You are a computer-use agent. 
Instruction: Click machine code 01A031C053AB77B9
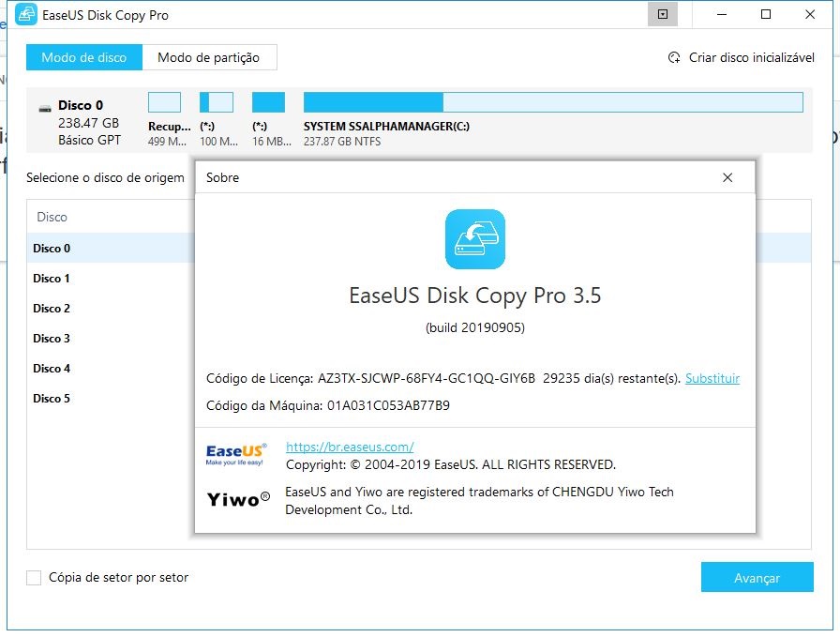pos(388,405)
